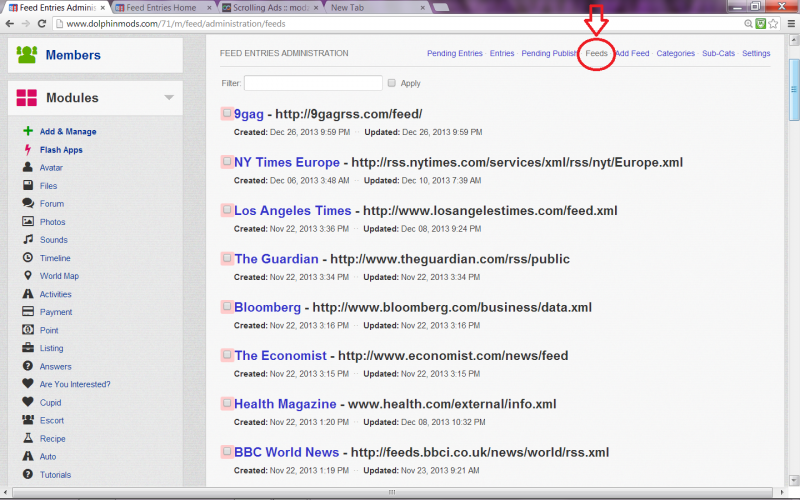Open the Chrome menu hamburger icon

point(791,23)
